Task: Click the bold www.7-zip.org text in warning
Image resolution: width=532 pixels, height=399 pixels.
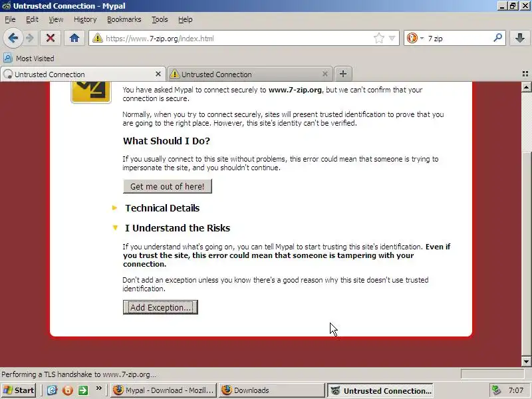Action: tap(295, 90)
